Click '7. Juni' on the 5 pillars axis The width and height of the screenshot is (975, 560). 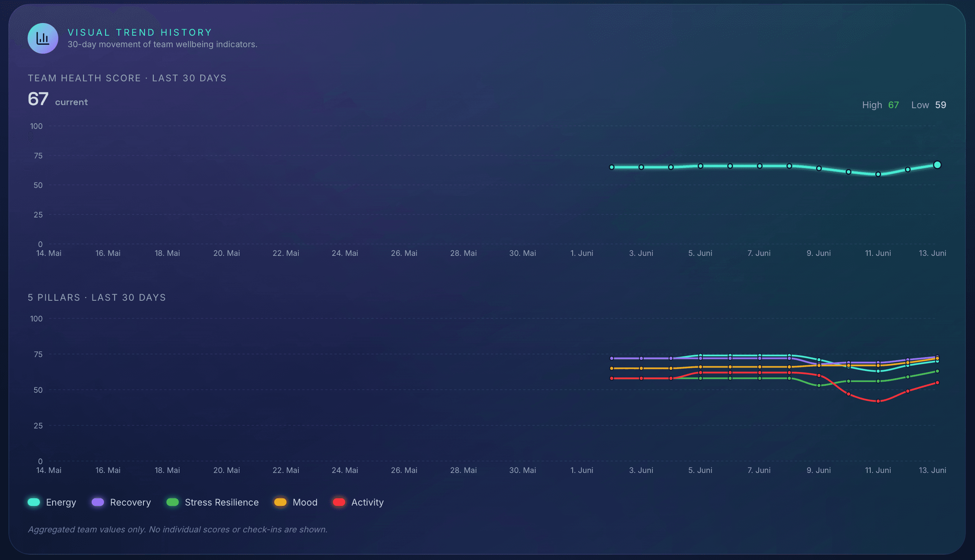point(759,470)
